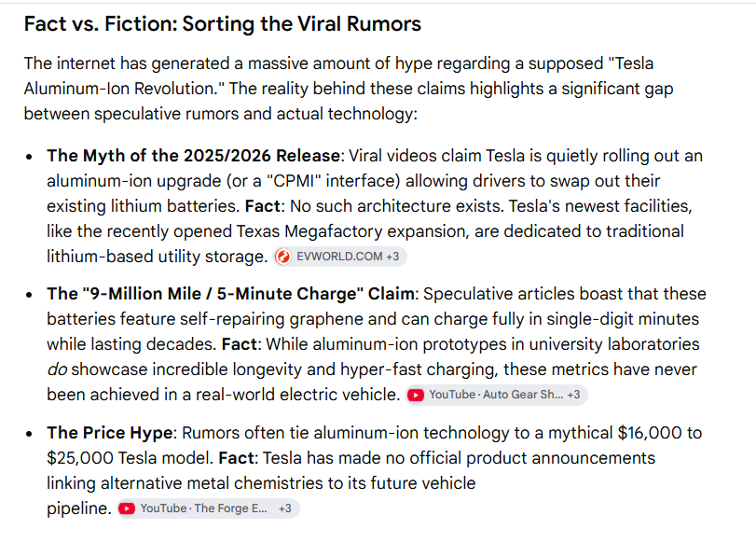Click the YouTube icon beside The Forge E...

click(x=127, y=508)
